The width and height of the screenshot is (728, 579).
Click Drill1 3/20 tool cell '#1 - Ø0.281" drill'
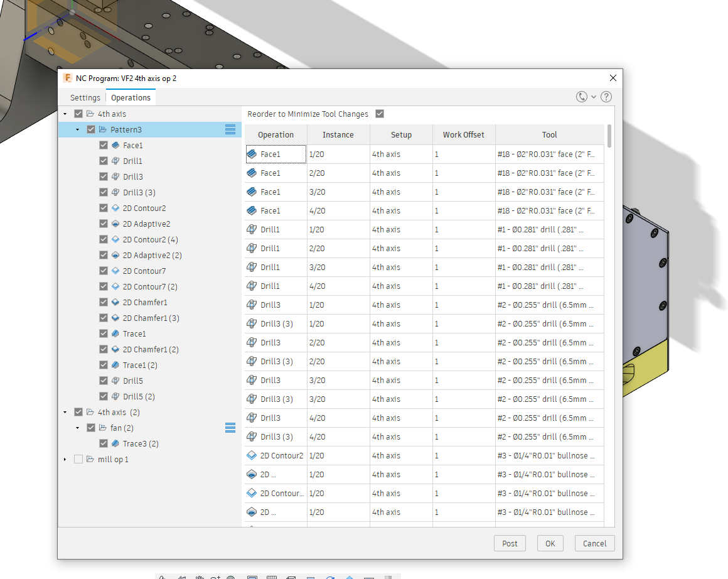point(550,267)
